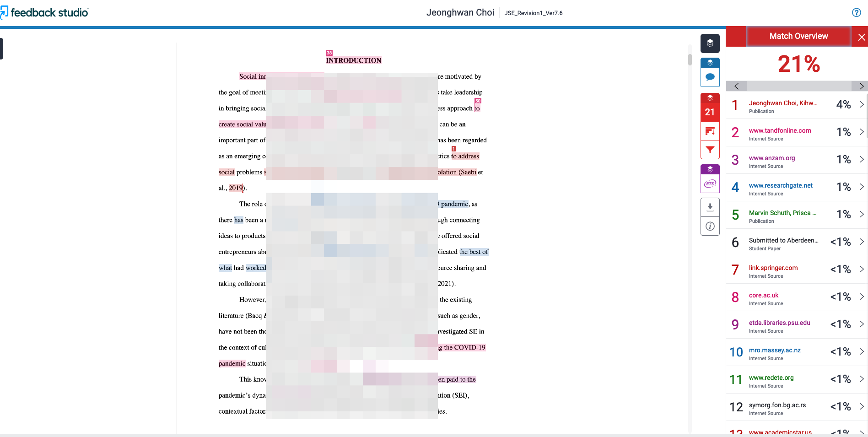The width and height of the screenshot is (868, 437).
Task: Click the black layers toggle icon
Action: pos(710,43)
